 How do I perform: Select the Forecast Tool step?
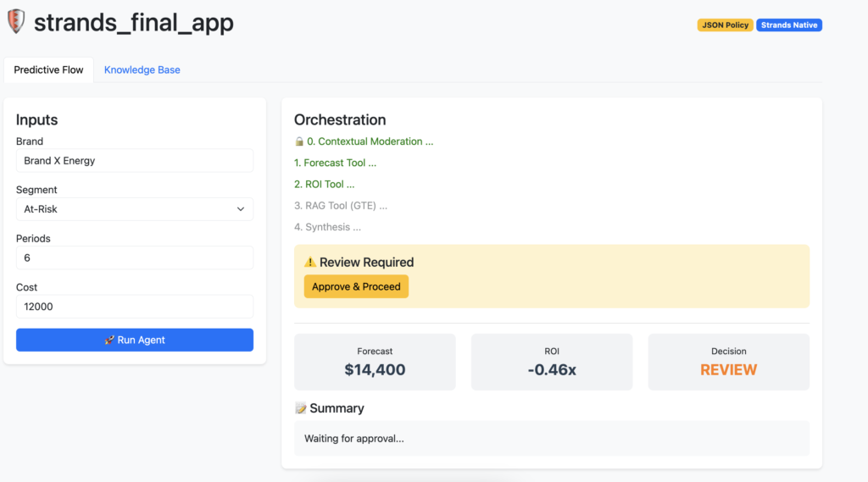point(335,163)
